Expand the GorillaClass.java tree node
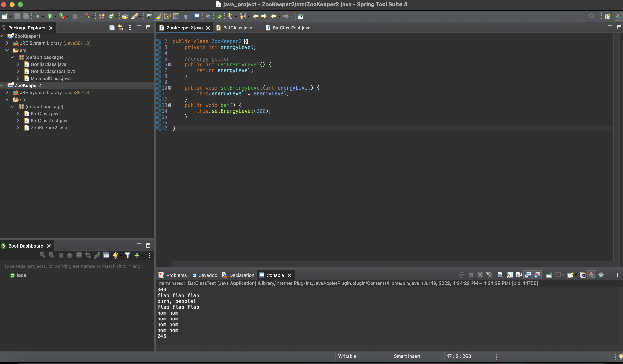The width and height of the screenshot is (623, 364). pos(18,64)
